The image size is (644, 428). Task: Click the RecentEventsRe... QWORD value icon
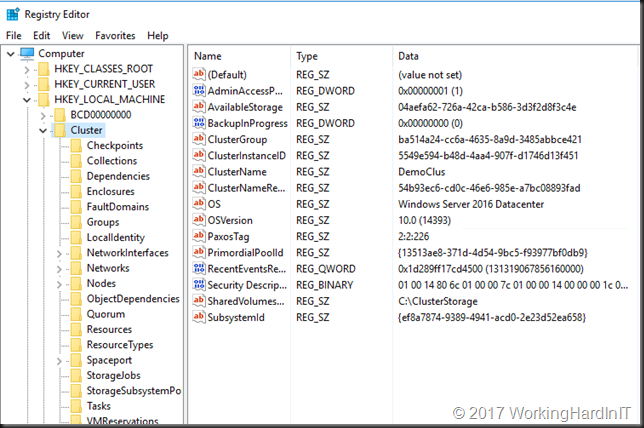[199, 268]
